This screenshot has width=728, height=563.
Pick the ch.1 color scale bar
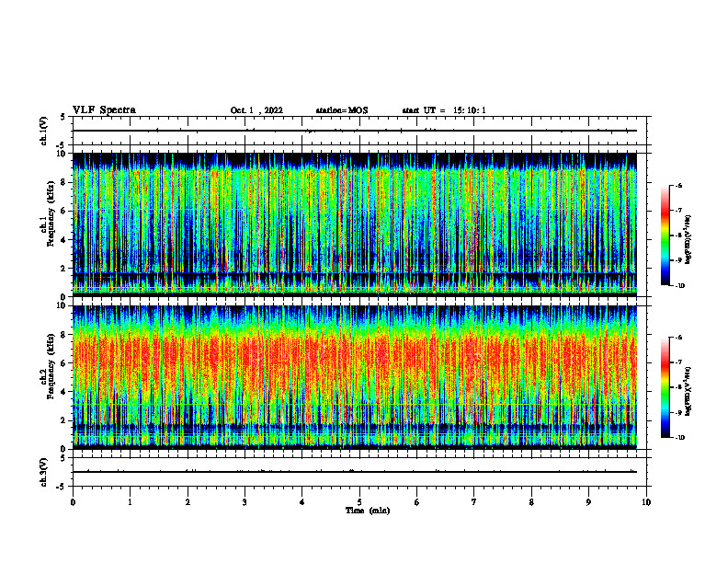click(665, 236)
